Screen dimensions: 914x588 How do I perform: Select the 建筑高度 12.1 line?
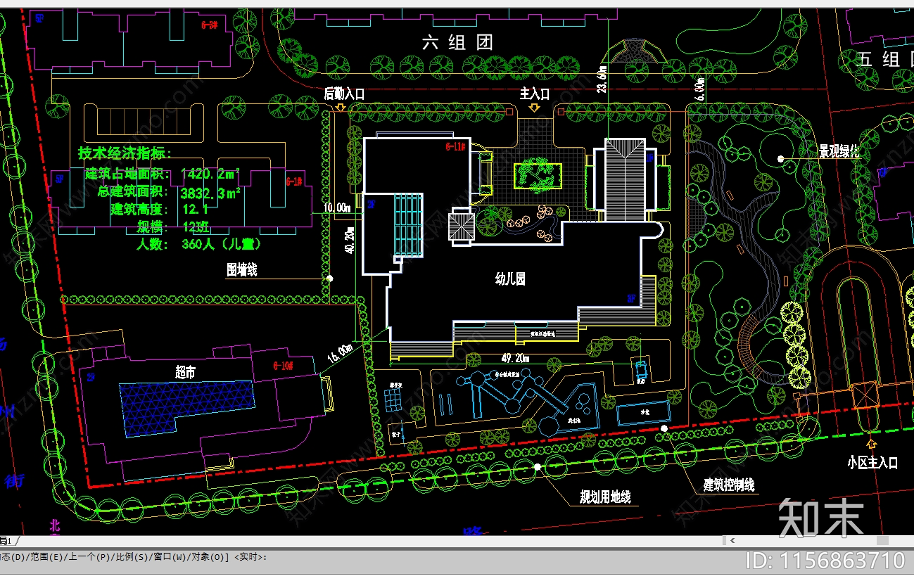[159, 209]
